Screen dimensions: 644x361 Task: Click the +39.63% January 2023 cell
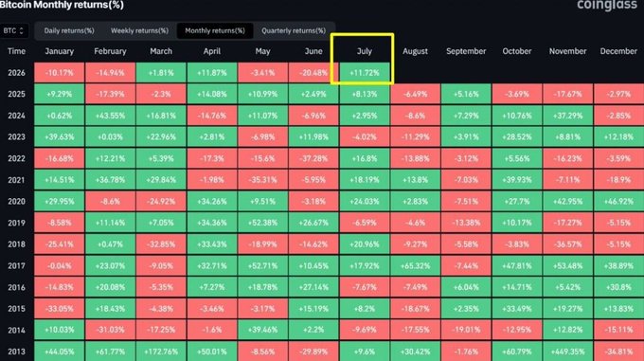(x=59, y=137)
